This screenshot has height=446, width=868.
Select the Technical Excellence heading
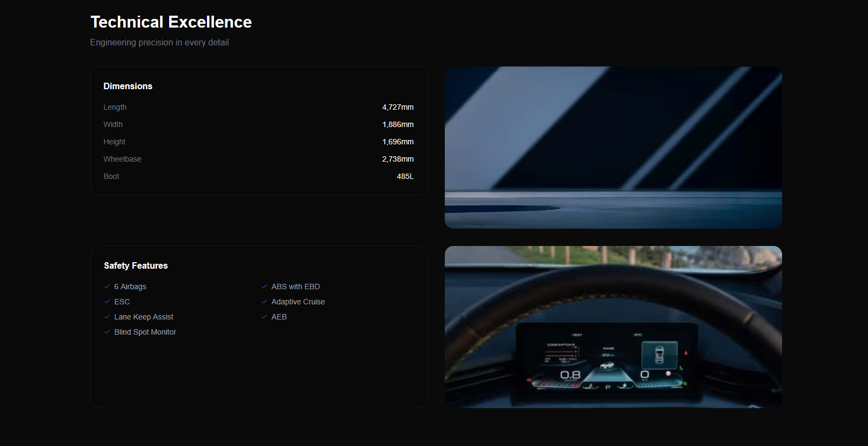171,22
